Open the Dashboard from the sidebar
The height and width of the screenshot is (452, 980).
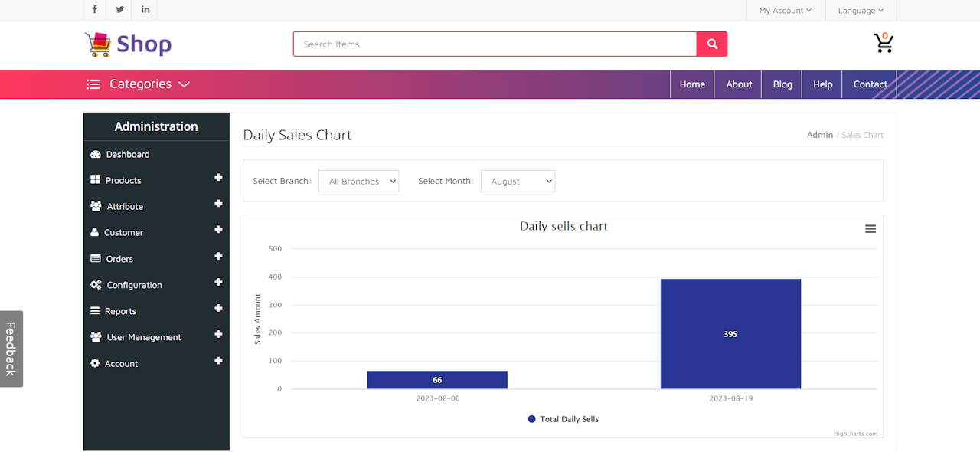pos(126,154)
